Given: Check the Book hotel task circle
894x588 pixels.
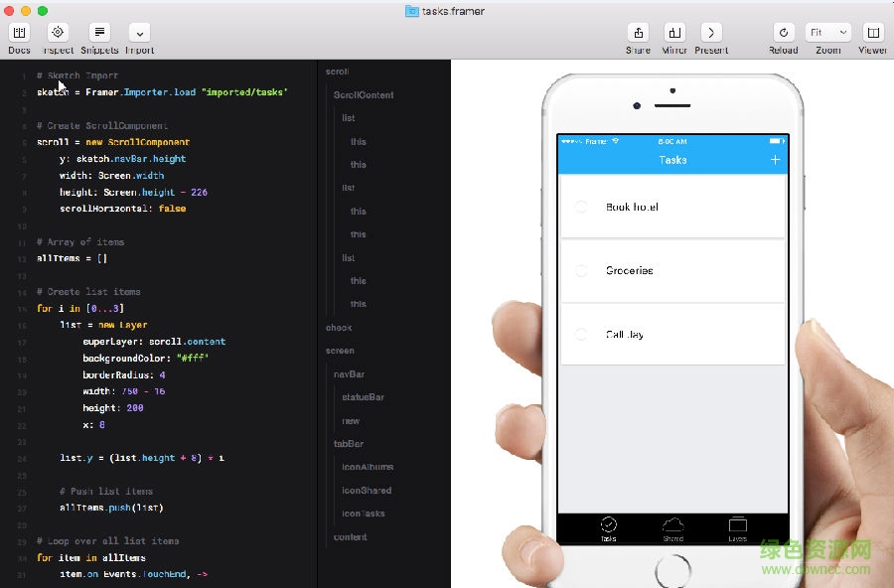Looking at the screenshot, I should (x=582, y=207).
